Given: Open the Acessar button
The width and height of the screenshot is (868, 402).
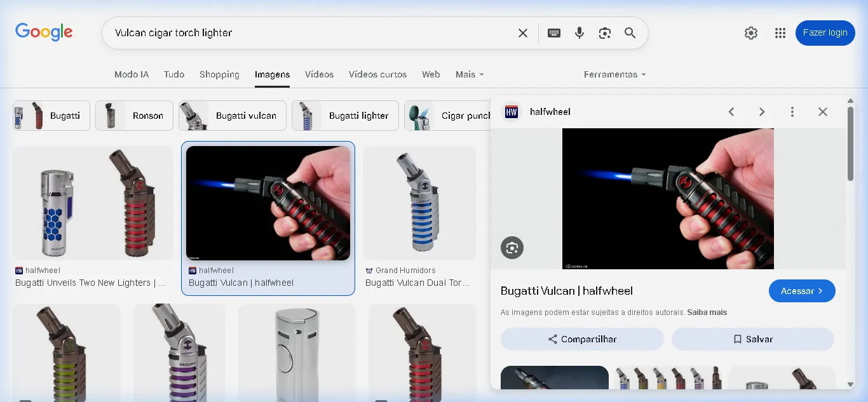Looking at the screenshot, I should click(802, 291).
